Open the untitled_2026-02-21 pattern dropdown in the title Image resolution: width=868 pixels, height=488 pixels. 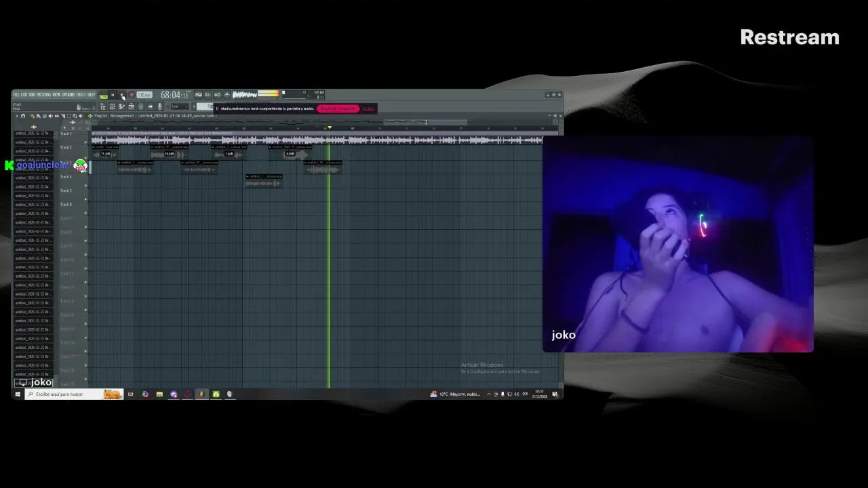click(177, 116)
